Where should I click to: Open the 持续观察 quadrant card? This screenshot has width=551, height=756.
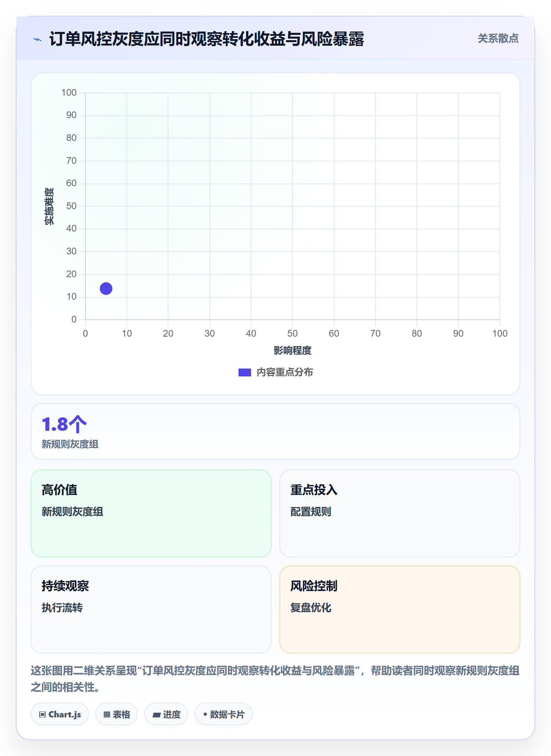(151, 610)
